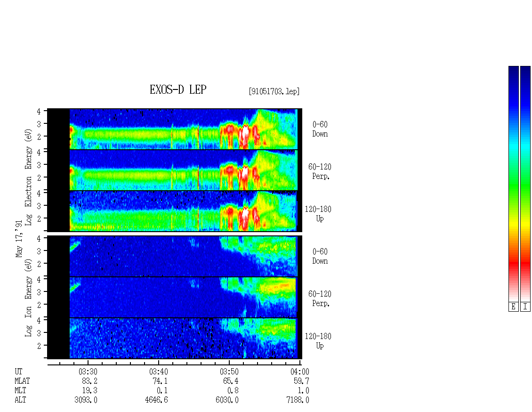This screenshot has height=412, width=532.
Task: Open the ion 0-60 Down spectrogram panel
Action: [174, 256]
